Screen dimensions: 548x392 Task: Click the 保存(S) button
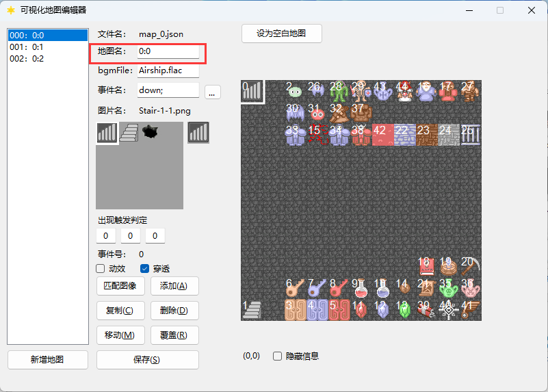click(148, 360)
